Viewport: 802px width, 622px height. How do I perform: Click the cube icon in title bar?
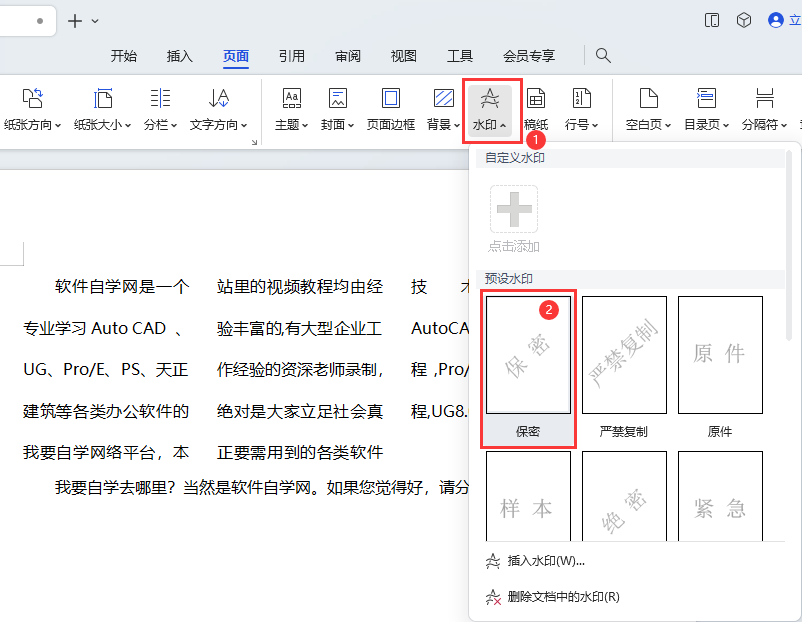[744, 20]
